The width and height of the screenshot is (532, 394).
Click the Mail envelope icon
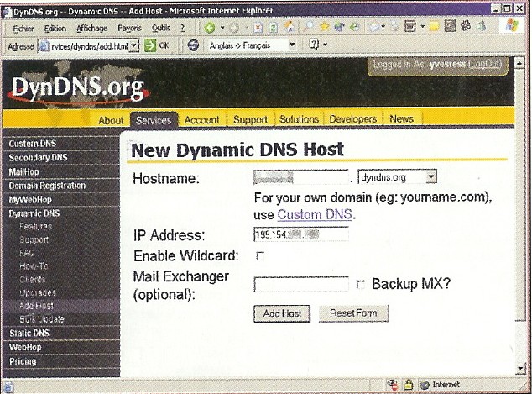(375, 27)
